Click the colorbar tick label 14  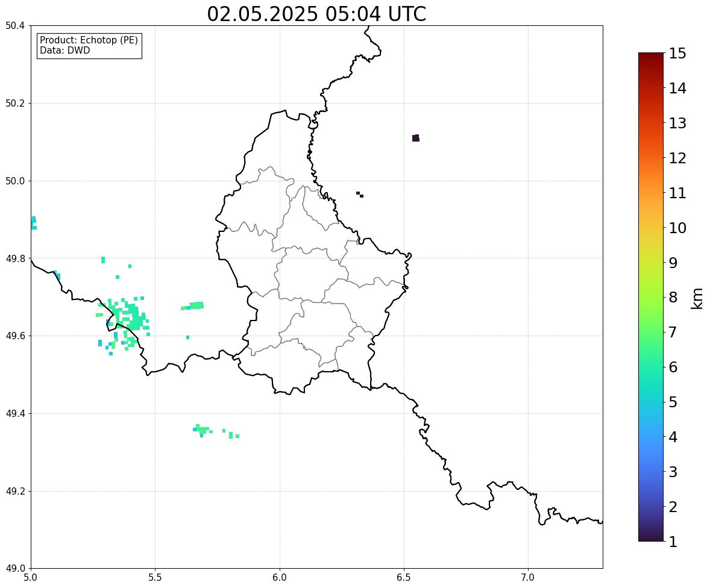coord(677,89)
